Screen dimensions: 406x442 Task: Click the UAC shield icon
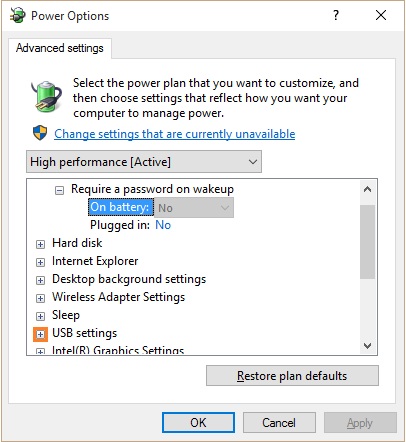click(x=40, y=133)
